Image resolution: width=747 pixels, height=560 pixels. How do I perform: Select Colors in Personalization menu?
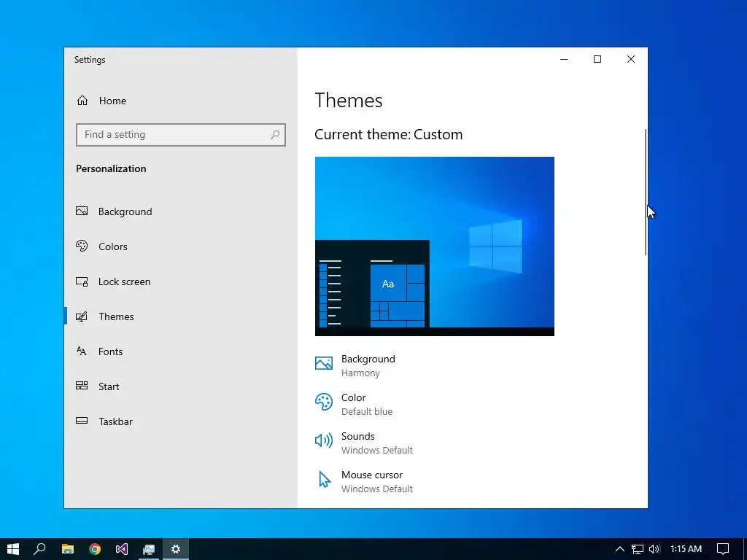181,246
